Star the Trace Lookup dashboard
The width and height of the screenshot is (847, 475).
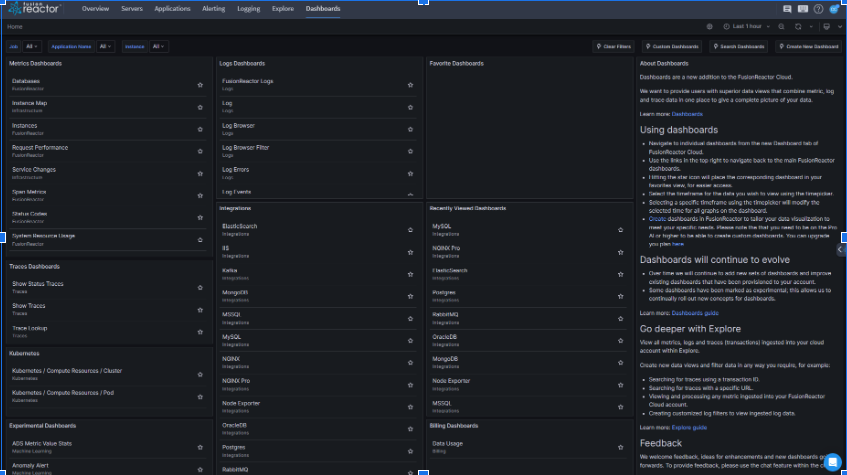[200, 332]
